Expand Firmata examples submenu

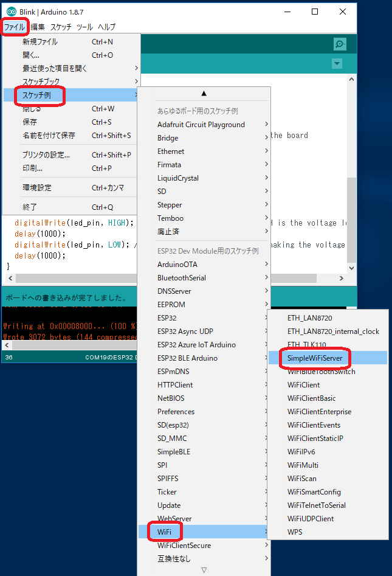[x=204, y=165]
